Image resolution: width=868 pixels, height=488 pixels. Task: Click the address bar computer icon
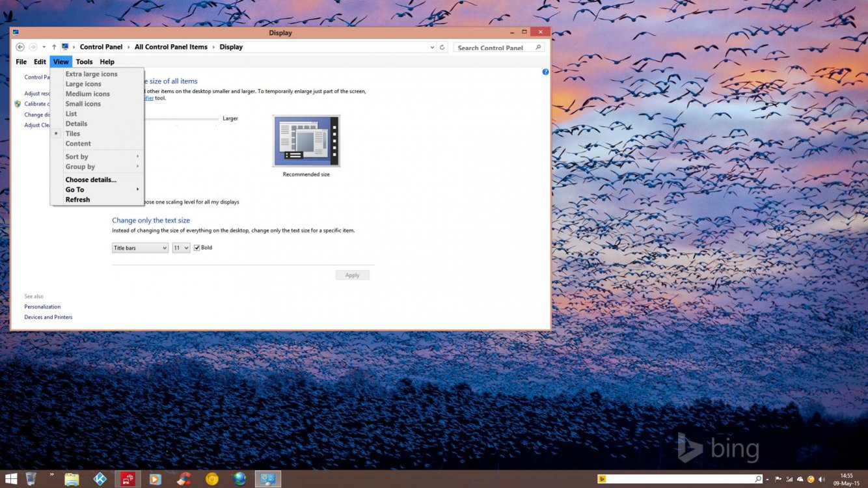65,47
